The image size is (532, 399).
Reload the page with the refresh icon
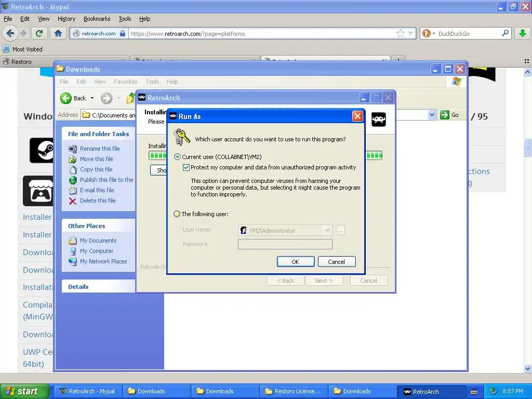pyautogui.click(x=39, y=33)
